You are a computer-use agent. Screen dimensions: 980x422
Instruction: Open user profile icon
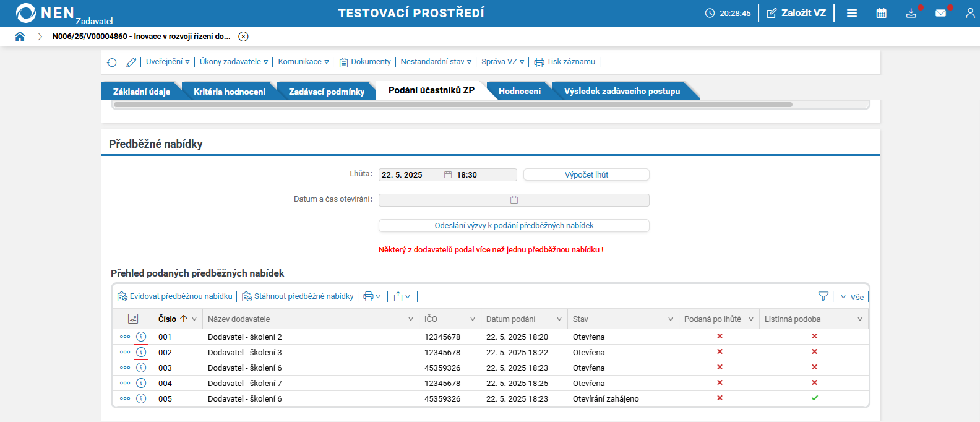[970, 13]
